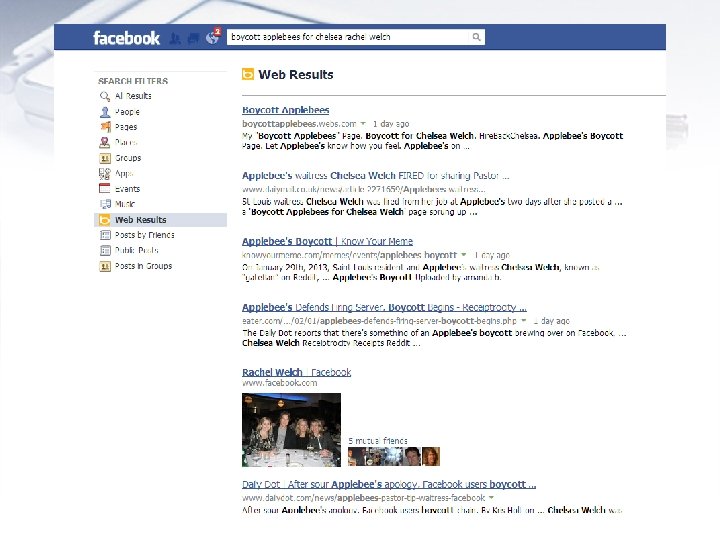This screenshot has height=540, width=720.
Task: Click the Groups filter icon
Action: pos(105,158)
